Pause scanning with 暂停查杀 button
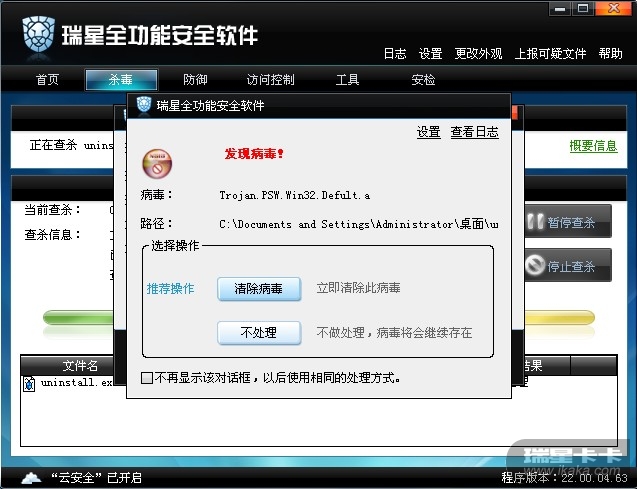This screenshot has width=637, height=489. [x=568, y=221]
